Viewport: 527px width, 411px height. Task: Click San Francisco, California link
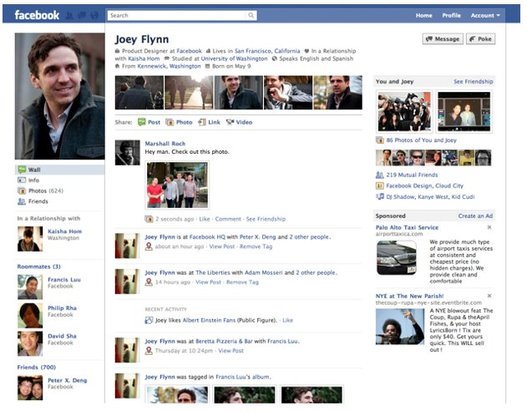point(267,51)
